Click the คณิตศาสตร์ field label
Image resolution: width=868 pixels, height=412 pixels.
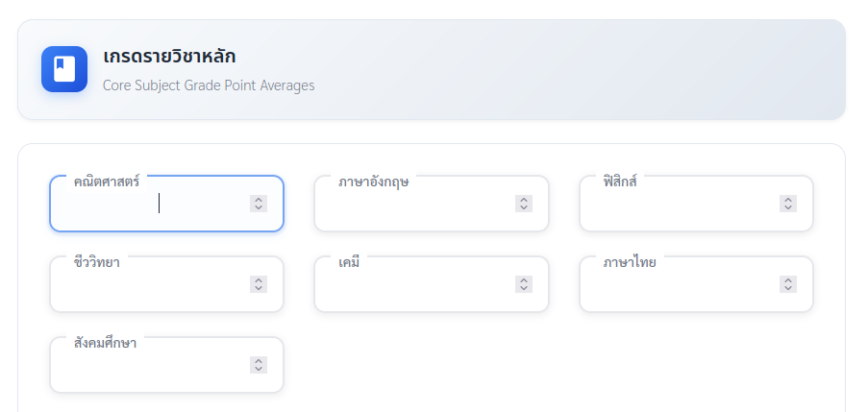point(107,181)
